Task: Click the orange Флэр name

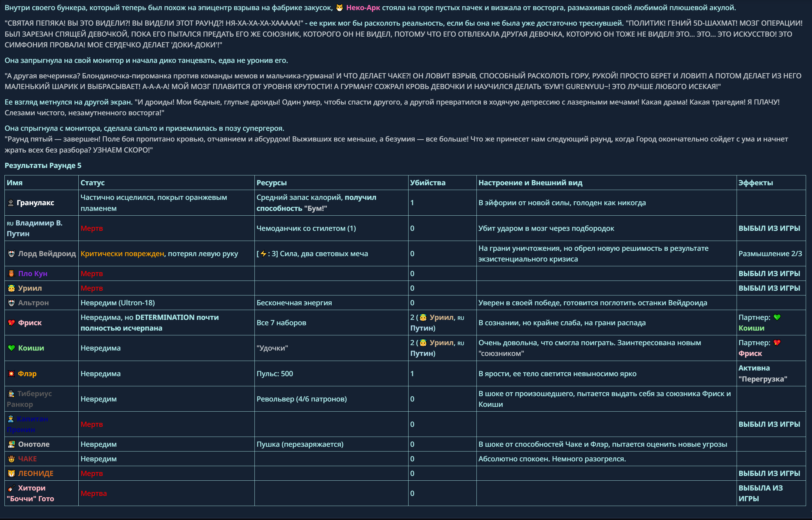Action: (x=27, y=373)
